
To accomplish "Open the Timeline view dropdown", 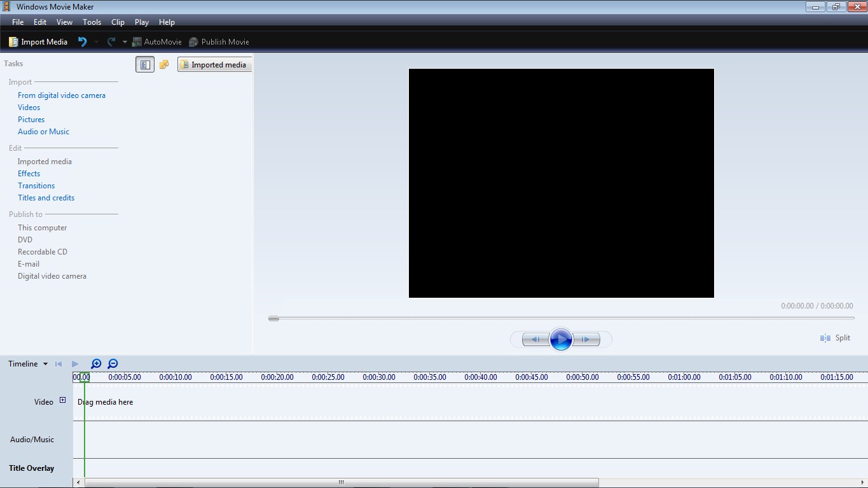I will [28, 364].
